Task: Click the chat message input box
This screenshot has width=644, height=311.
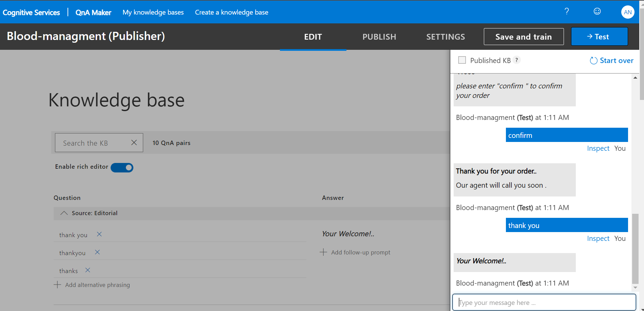Action: click(x=544, y=302)
